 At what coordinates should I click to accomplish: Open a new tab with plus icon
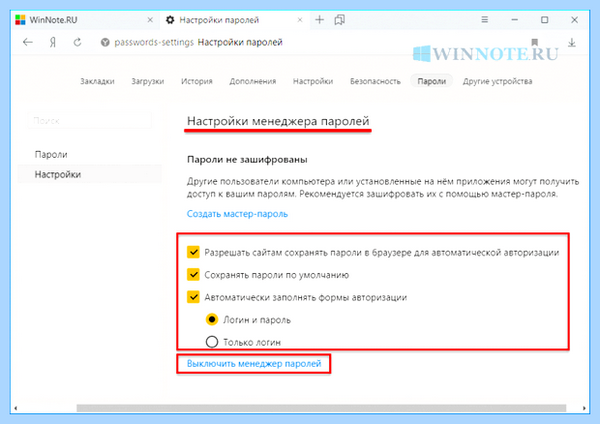[320, 20]
